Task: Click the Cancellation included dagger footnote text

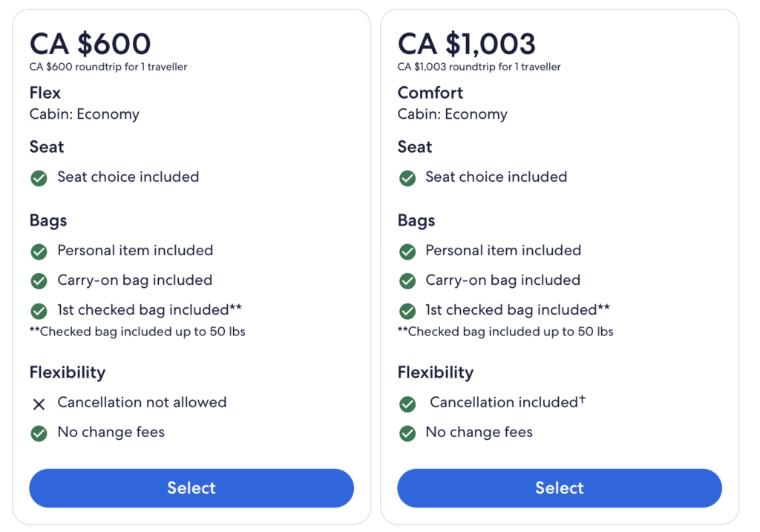Action: [x=508, y=401]
